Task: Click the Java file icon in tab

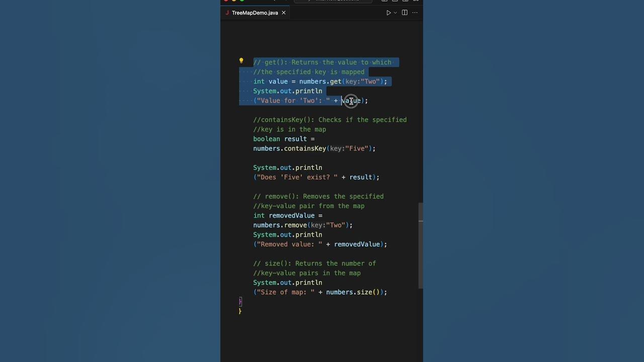Action: pyautogui.click(x=227, y=13)
